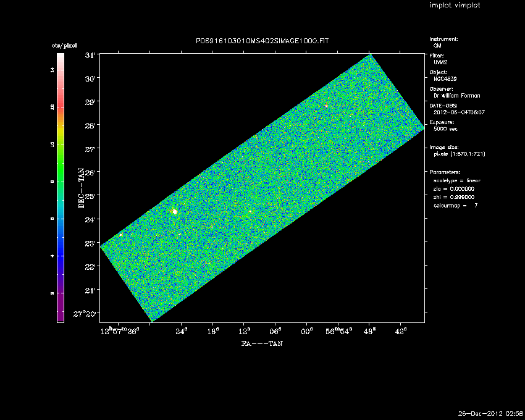Click the plot title P0691610301OMS402SIMAGE1000.FIT

262,41
